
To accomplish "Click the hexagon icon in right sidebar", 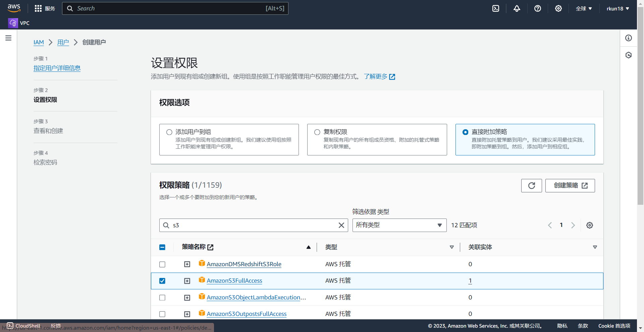I will (629, 55).
